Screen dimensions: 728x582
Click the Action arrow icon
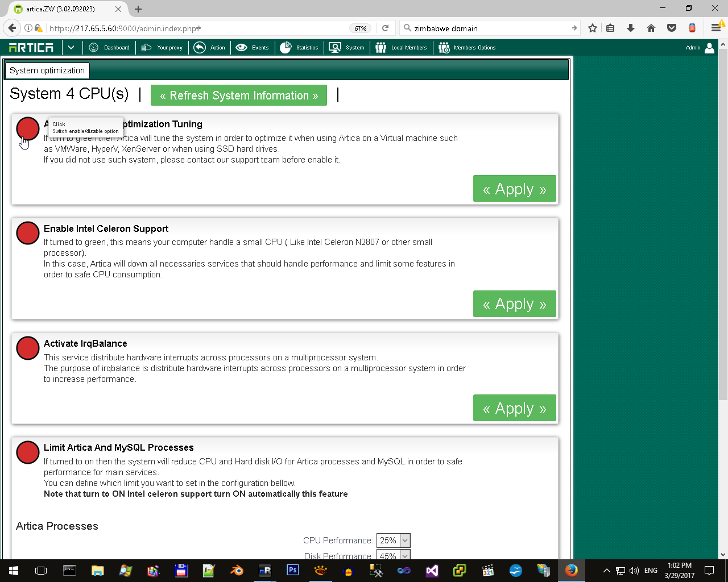[200, 48]
